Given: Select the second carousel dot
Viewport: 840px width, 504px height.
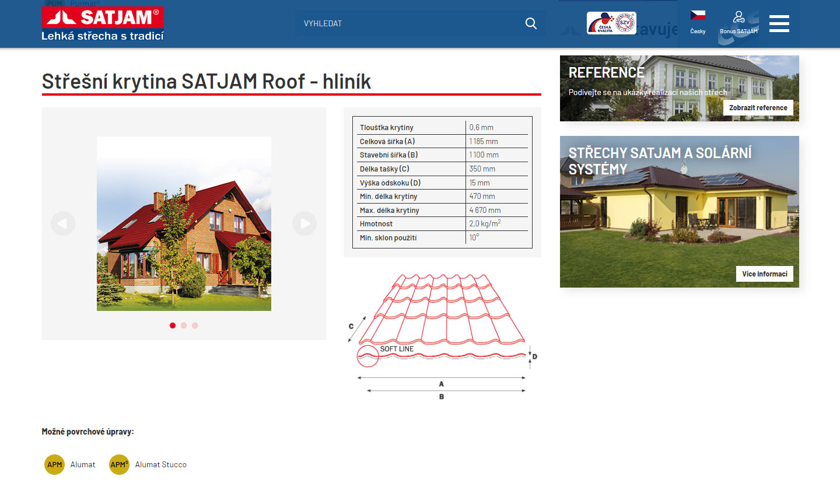Looking at the screenshot, I should pyautogui.click(x=184, y=325).
